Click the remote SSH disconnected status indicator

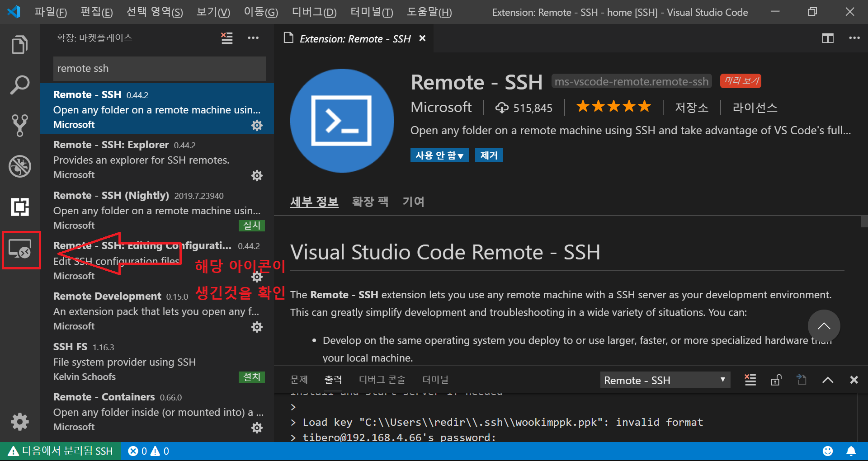pos(61,451)
